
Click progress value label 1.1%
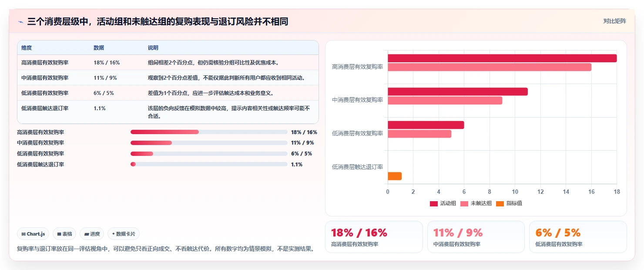[297, 165]
